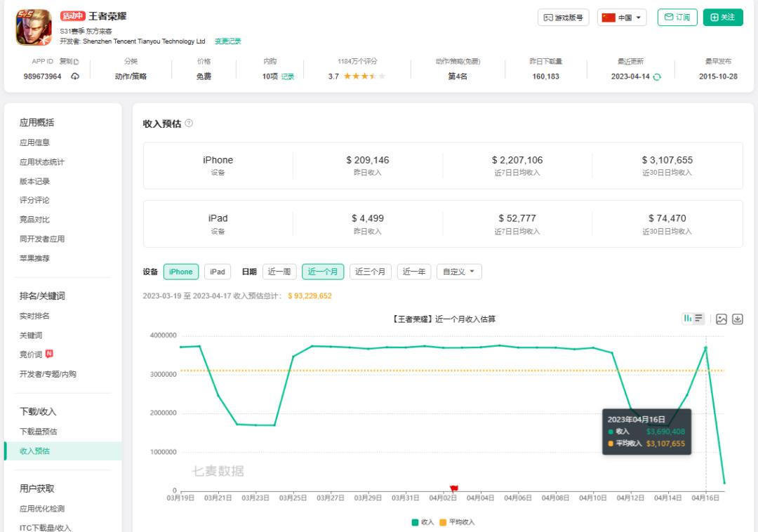Click the app icon download arrow beside APP ID

75,76
